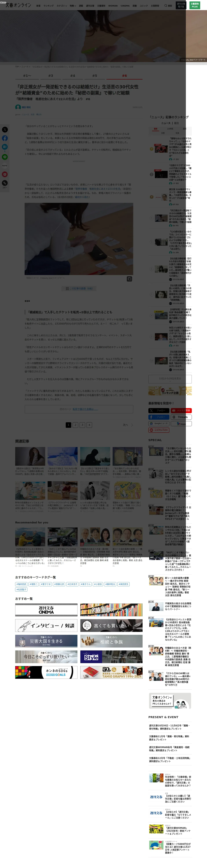Open the WOMAN menu item
The height and width of the screenshot is (868, 207).
[x=113, y=6]
